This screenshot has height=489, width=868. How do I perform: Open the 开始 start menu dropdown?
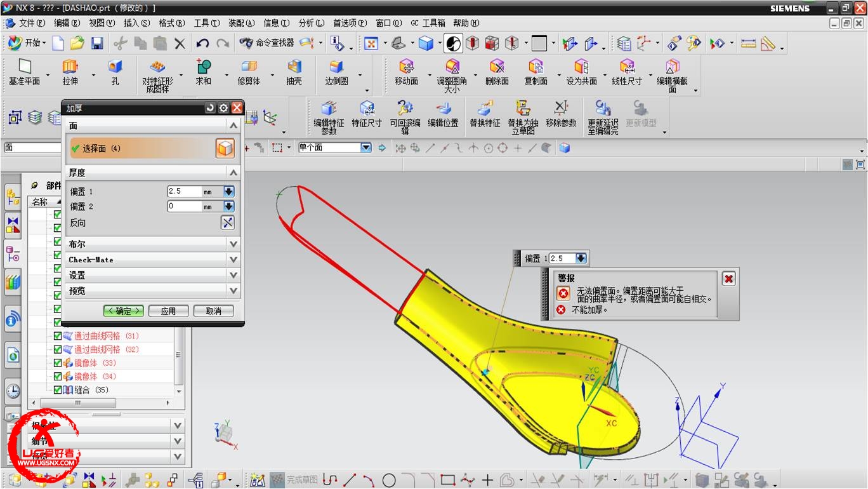point(27,43)
